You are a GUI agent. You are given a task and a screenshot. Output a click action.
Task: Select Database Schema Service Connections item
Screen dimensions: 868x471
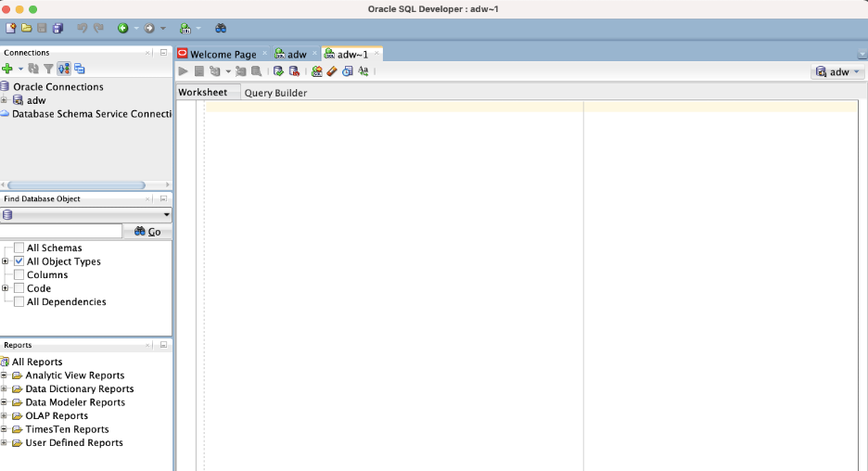91,114
